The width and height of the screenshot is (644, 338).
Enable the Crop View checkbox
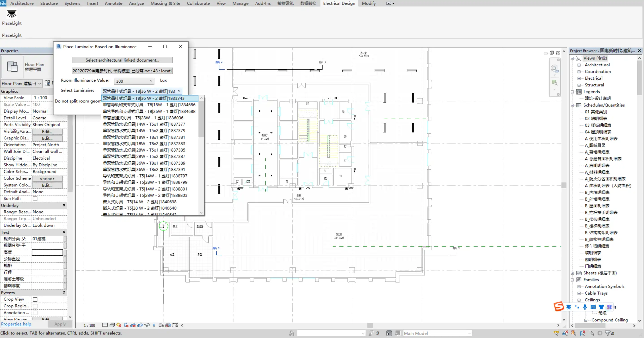point(35,299)
